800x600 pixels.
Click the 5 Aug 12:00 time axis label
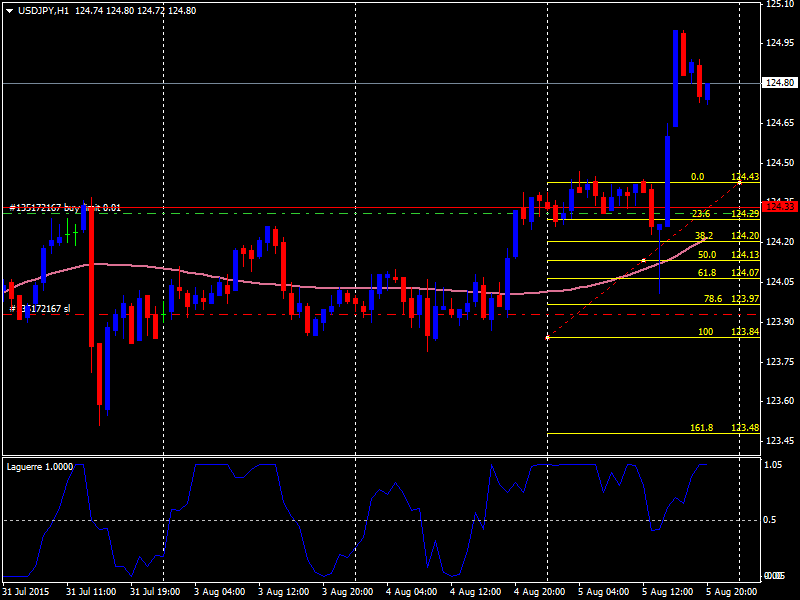click(667, 592)
